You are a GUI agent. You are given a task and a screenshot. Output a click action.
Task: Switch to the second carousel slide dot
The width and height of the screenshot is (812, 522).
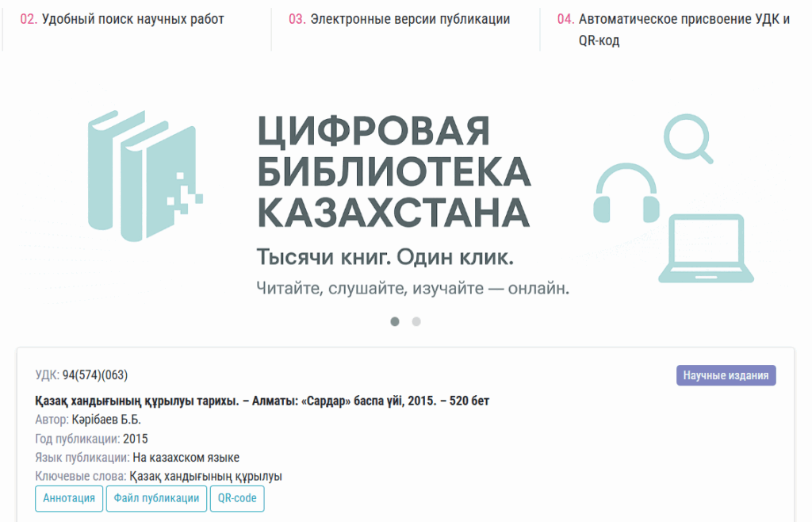[x=416, y=321]
